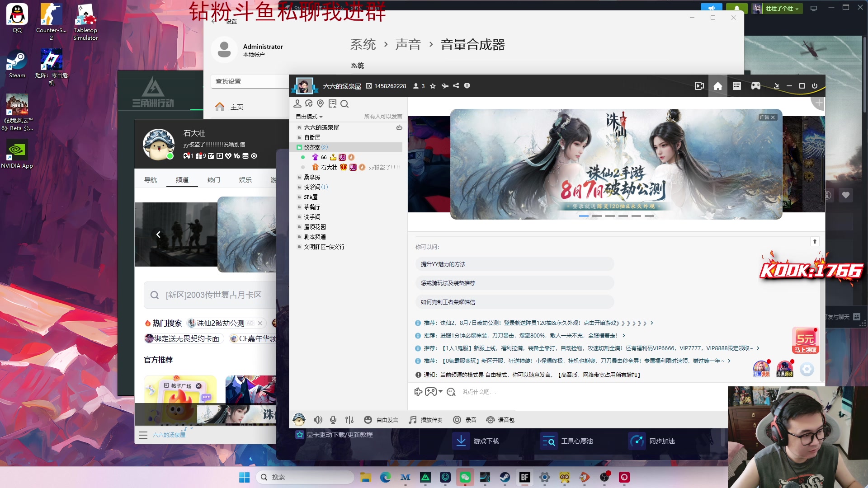Select user 石大壮 in 饮茶室

[x=329, y=167]
